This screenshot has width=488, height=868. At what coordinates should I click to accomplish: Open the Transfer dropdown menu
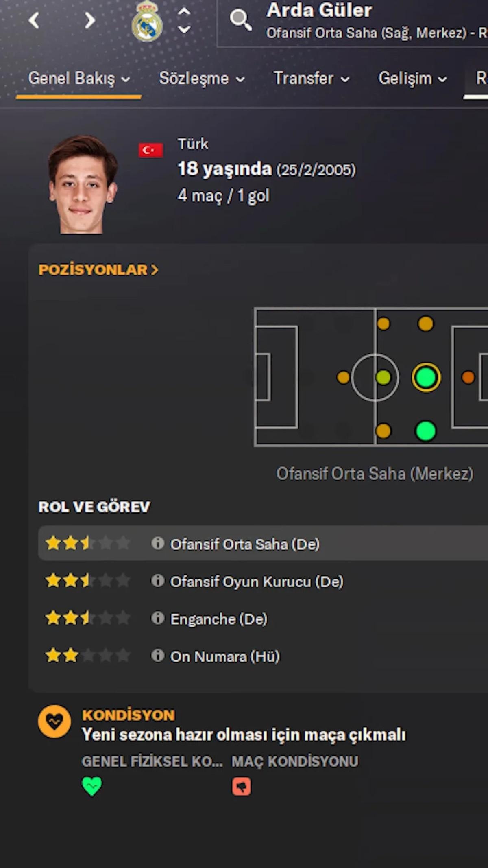pos(311,79)
